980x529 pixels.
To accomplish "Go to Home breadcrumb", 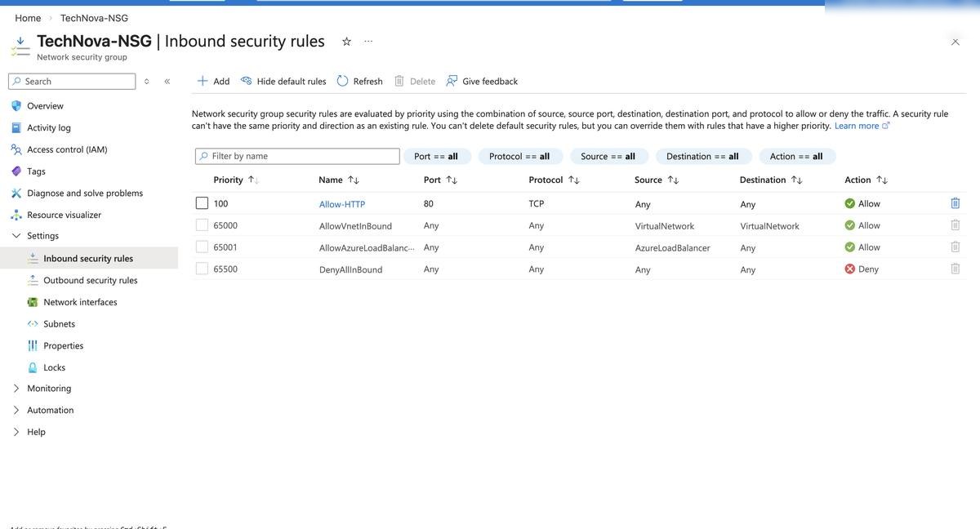I will pyautogui.click(x=28, y=18).
